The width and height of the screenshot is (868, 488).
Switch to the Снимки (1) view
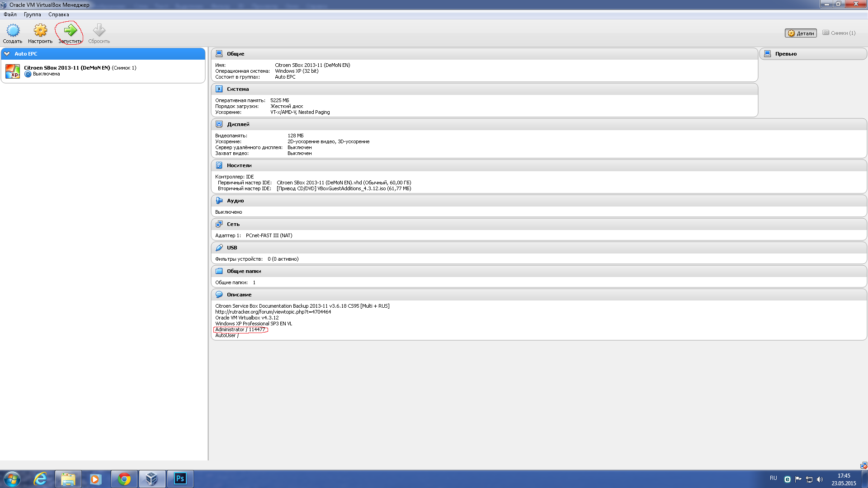[x=839, y=33]
